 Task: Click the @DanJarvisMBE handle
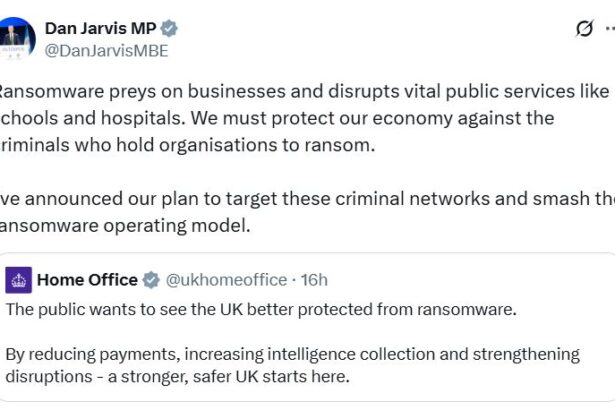[106, 51]
